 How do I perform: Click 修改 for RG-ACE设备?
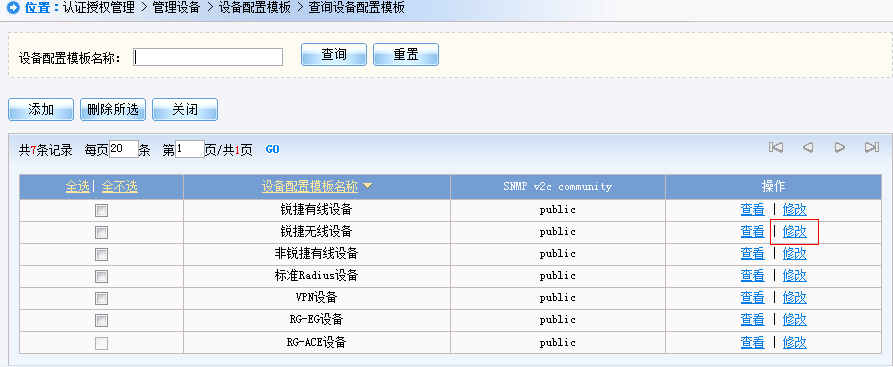click(x=795, y=342)
